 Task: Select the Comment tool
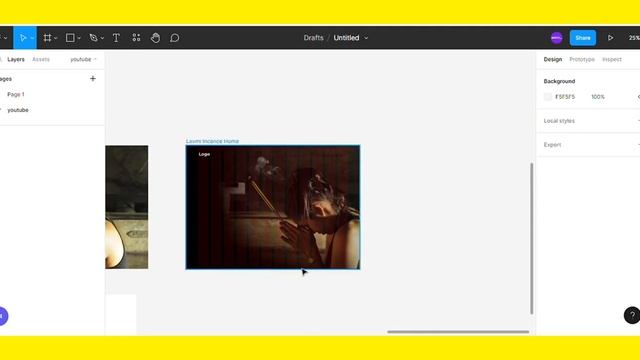pyautogui.click(x=175, y=38)
